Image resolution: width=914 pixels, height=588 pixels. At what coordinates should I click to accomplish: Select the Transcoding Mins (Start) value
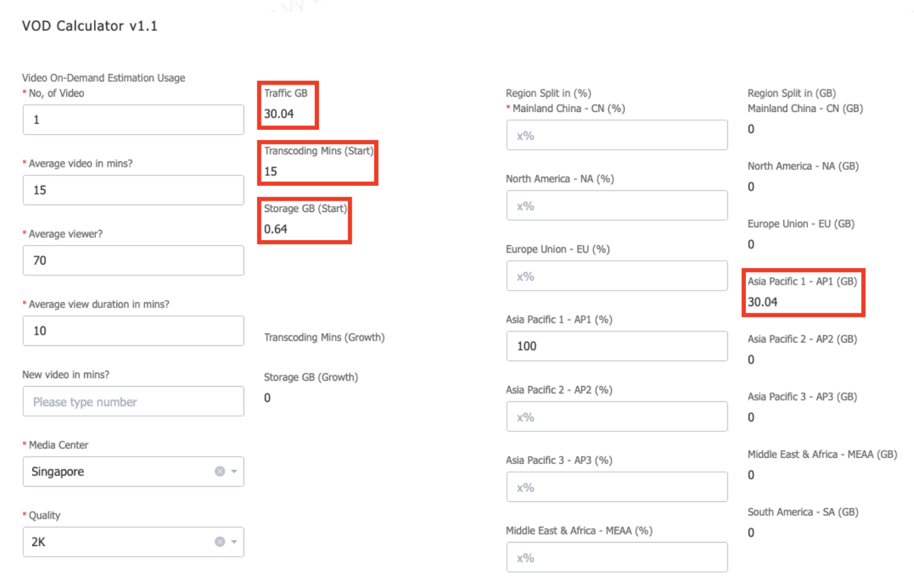pos(270,171)
